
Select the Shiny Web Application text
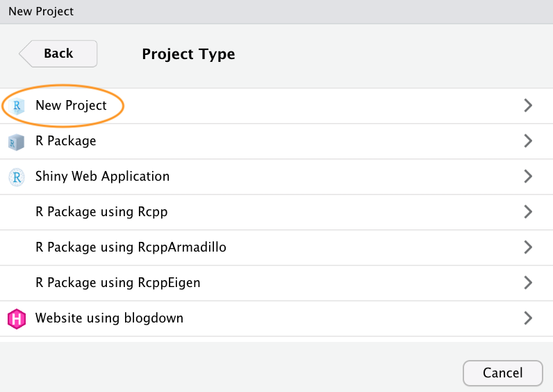102,177
